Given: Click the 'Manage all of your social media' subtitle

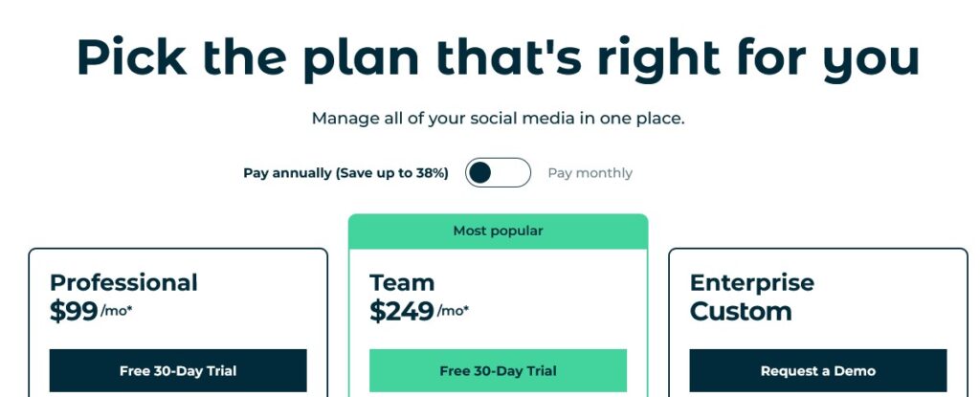Looking at the screenshot, I should pos(498,119).
